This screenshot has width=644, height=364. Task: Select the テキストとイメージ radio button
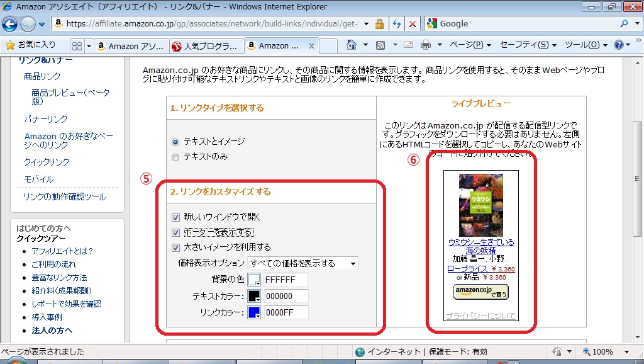[175, 142]
